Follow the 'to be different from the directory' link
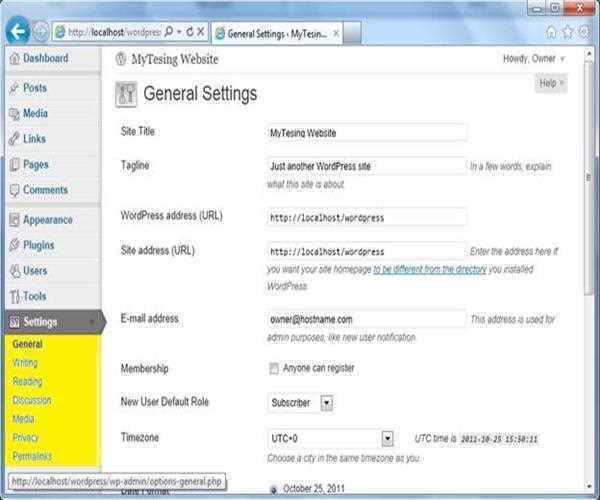 pos(430,270)
